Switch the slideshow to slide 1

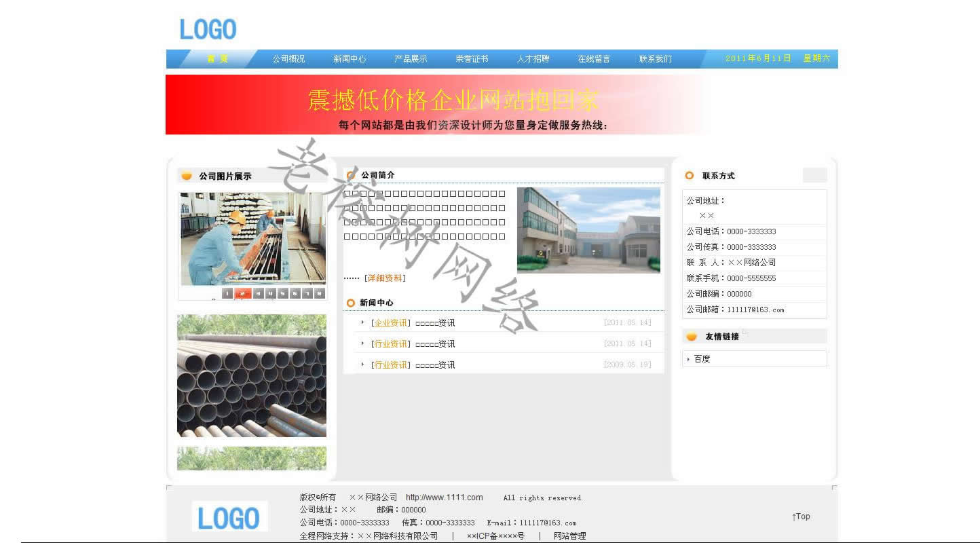coord(227,294)
